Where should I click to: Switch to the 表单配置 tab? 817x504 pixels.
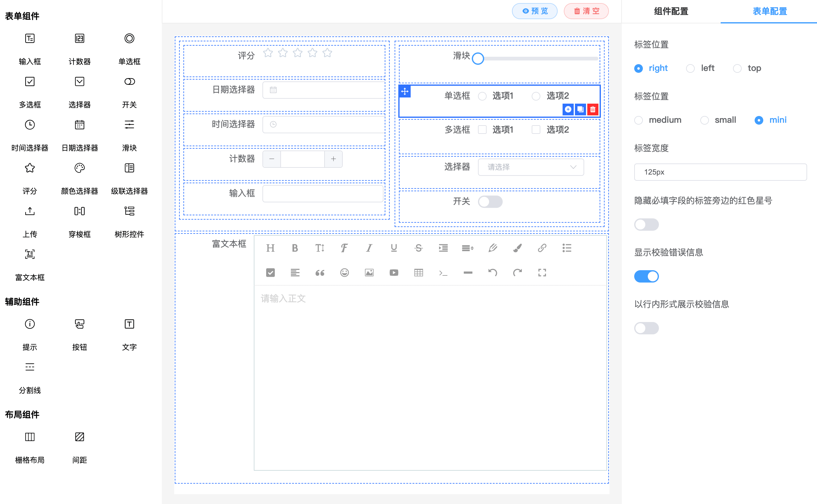point(769,11)
